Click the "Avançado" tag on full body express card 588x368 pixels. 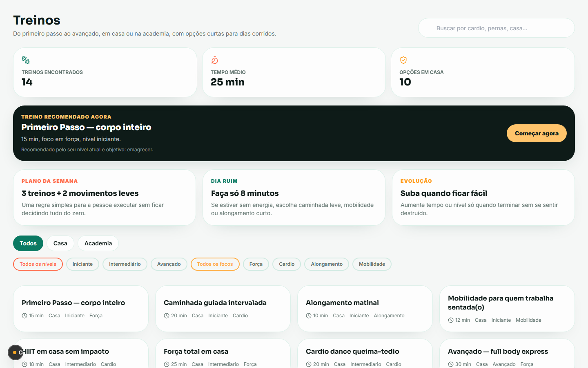coord(504,364)
